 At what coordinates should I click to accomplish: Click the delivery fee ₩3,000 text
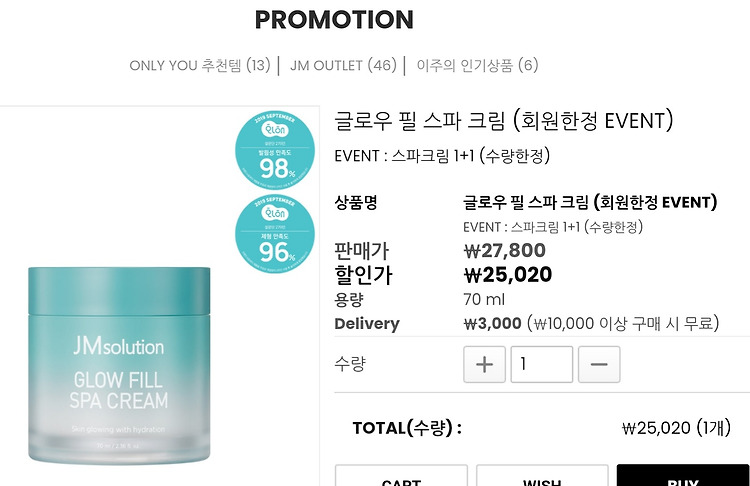pos(493,323)
